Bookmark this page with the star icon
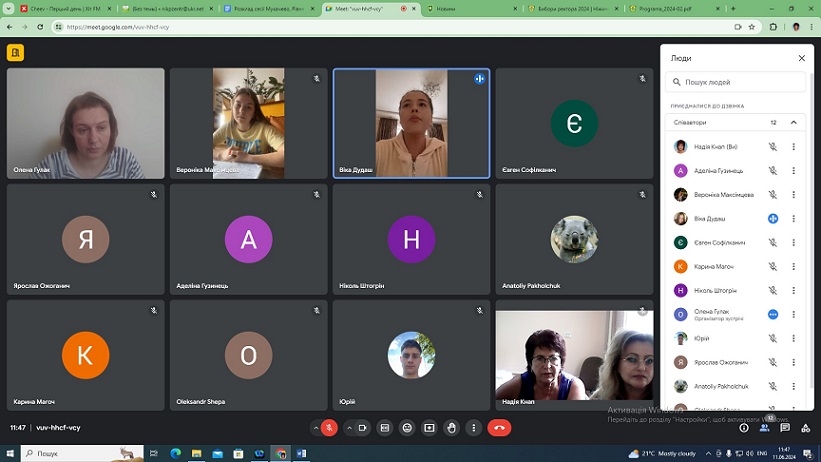This screenshot has width=821, height=462. (x=752, y=27)
